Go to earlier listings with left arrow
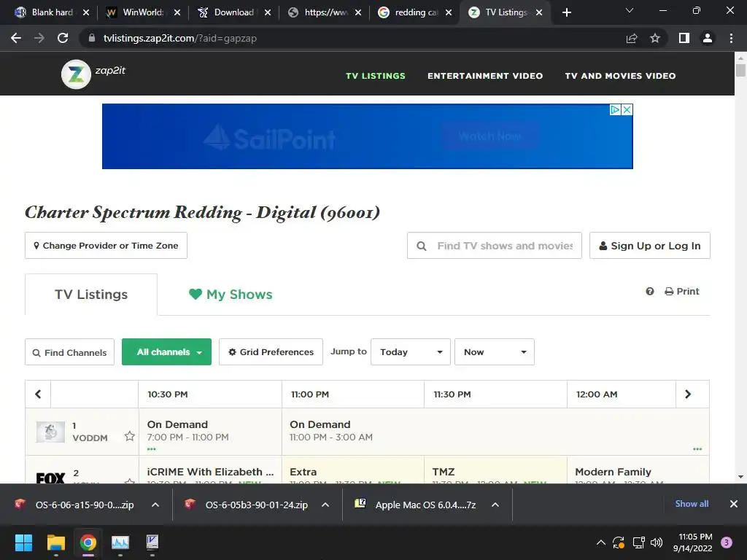This screenshot has width=747, height=560. click(x=38, y=394)
